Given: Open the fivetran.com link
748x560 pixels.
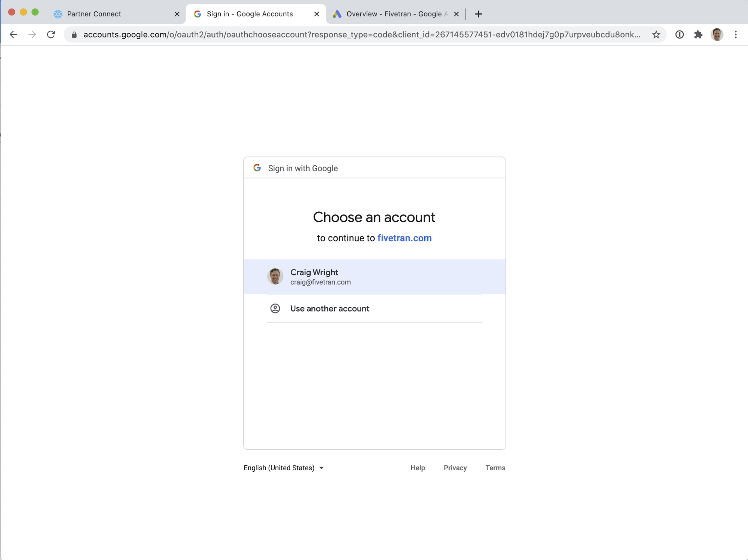Looking at the screenshot, I should [x=404, y=238].
